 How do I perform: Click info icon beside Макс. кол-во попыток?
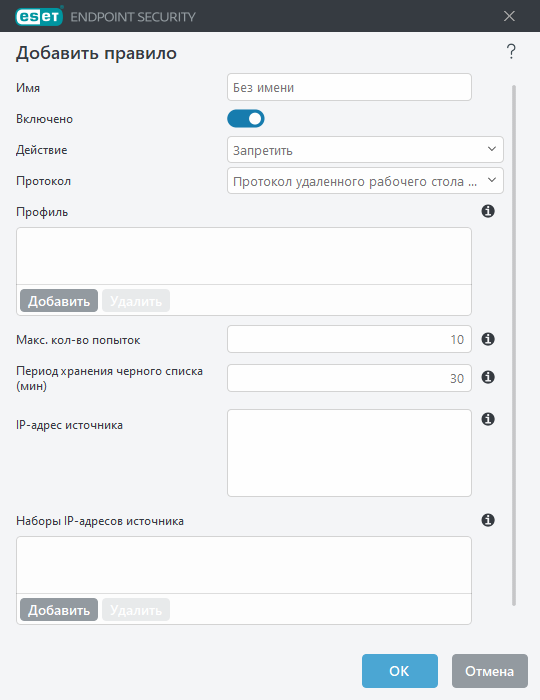pos(488,339)
